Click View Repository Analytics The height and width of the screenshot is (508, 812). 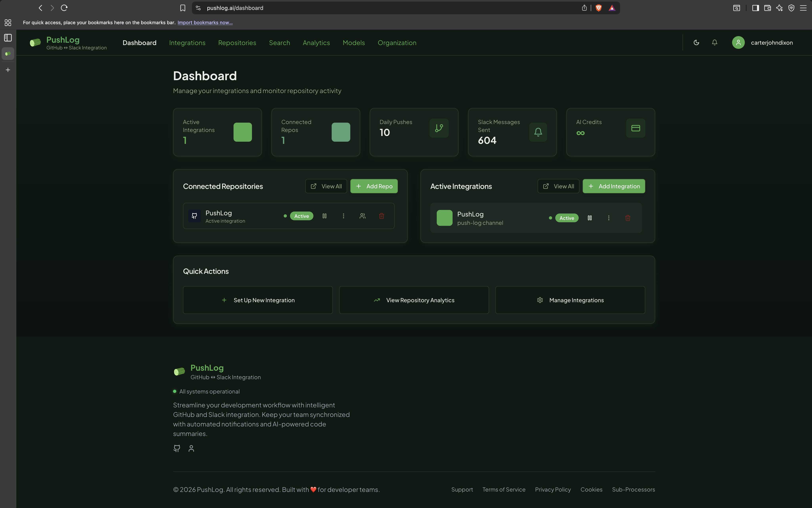414,300
